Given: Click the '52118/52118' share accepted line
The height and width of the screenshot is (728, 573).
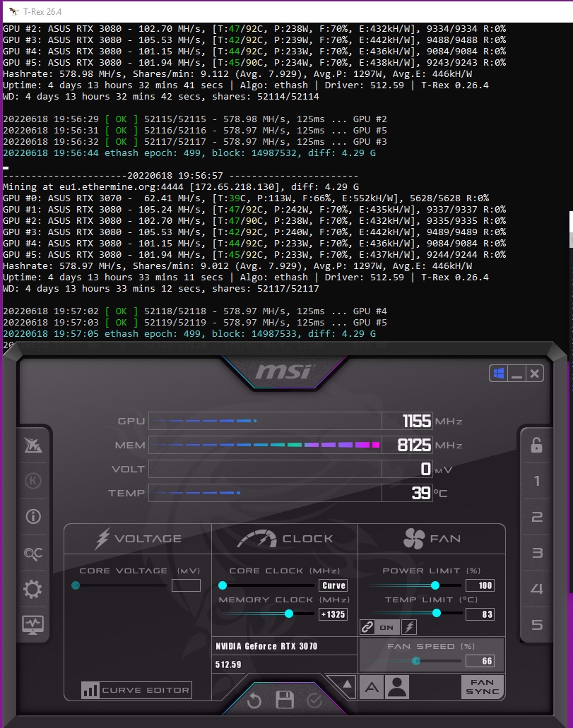Looking at the screenshot, I should pyautogui.click(x=195, y=311).
